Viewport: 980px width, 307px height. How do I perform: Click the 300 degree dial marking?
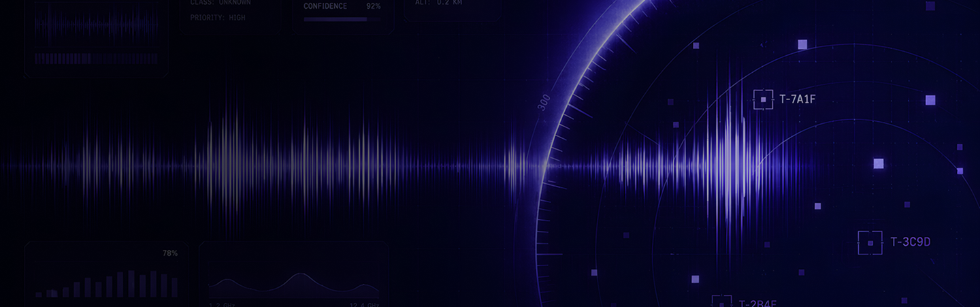point(544,103)
